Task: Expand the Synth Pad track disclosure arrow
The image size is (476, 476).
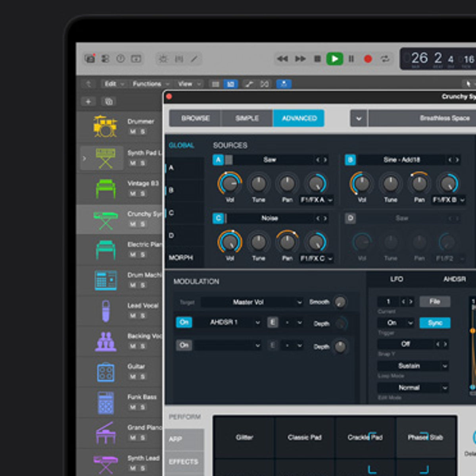Action: point(84,158)
